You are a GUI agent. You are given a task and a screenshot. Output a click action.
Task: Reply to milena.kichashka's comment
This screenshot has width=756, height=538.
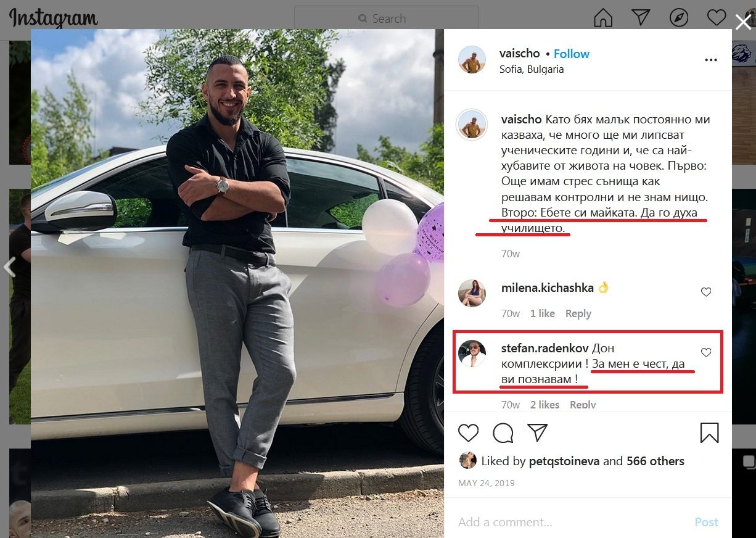click(x=578, y=313)
